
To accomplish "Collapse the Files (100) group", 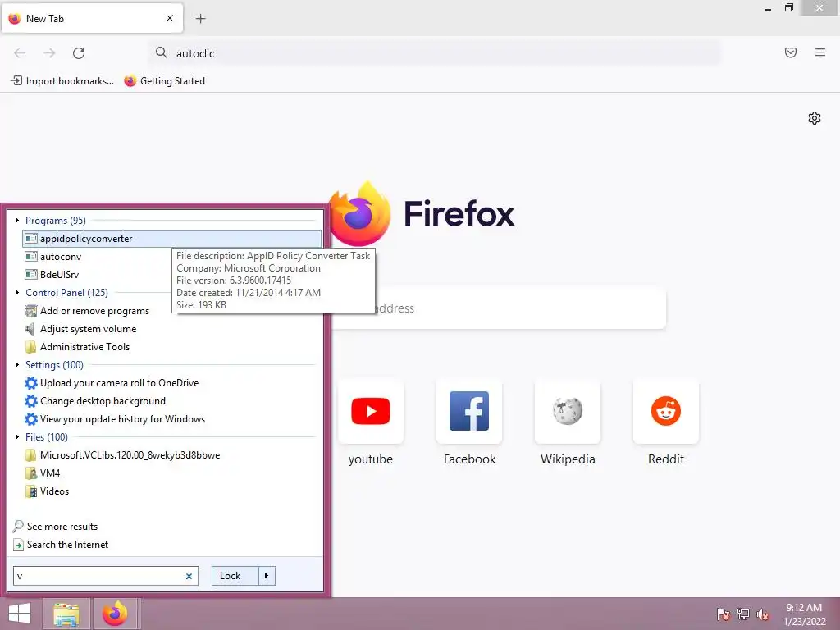I will (17, 437).
